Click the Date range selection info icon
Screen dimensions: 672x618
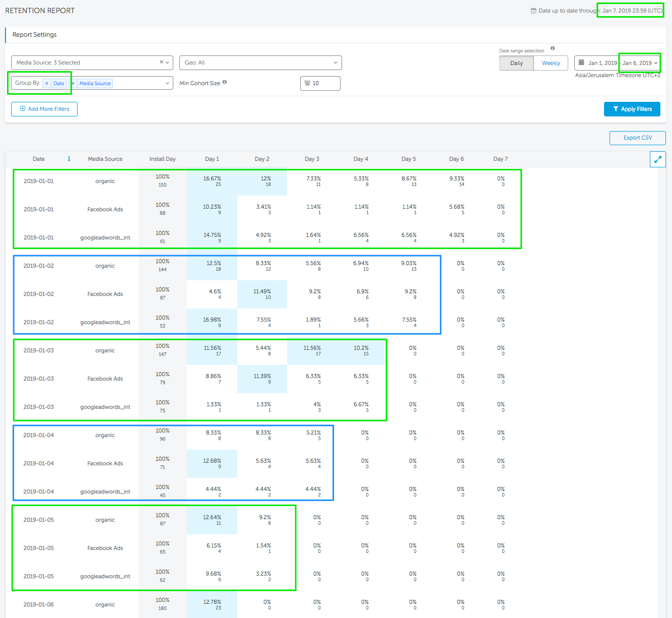click(553, 49)
